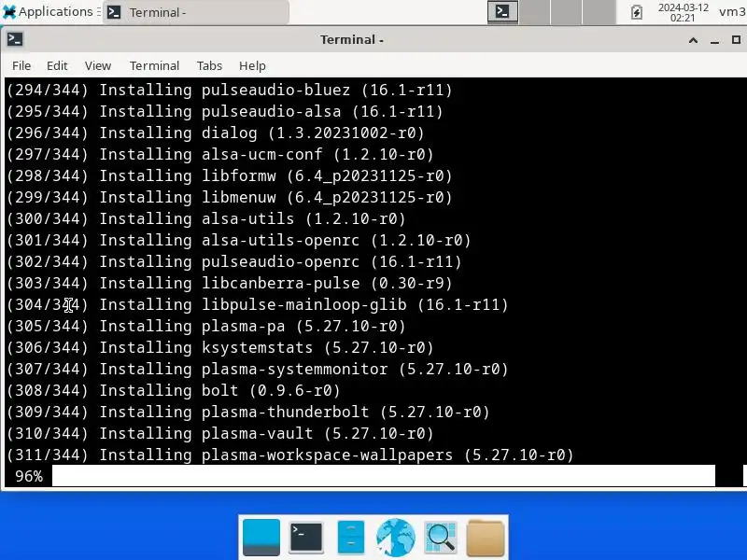Click line (308/344) installing bolt

[x=173, y=390]
